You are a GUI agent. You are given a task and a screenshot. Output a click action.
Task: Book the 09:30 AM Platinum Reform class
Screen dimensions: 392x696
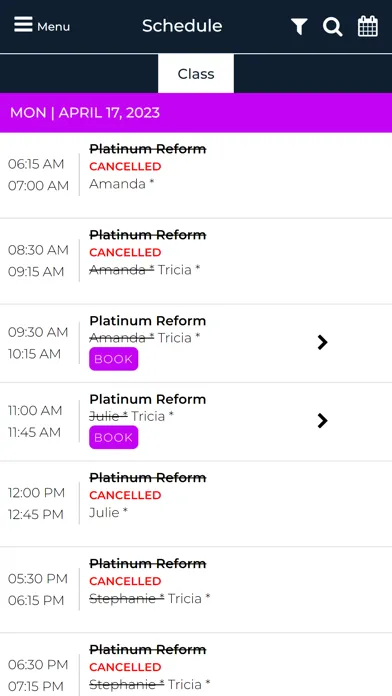point(114,359)
